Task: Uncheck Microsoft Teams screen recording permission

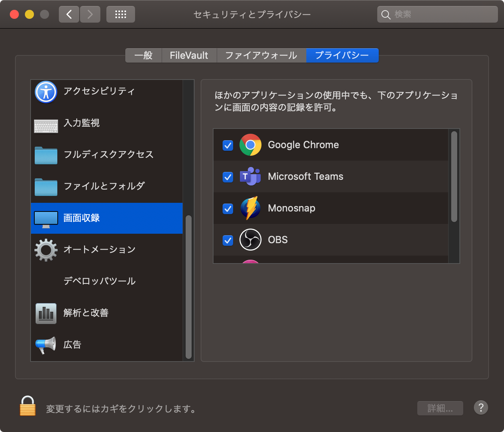Action: click(228, 177)
